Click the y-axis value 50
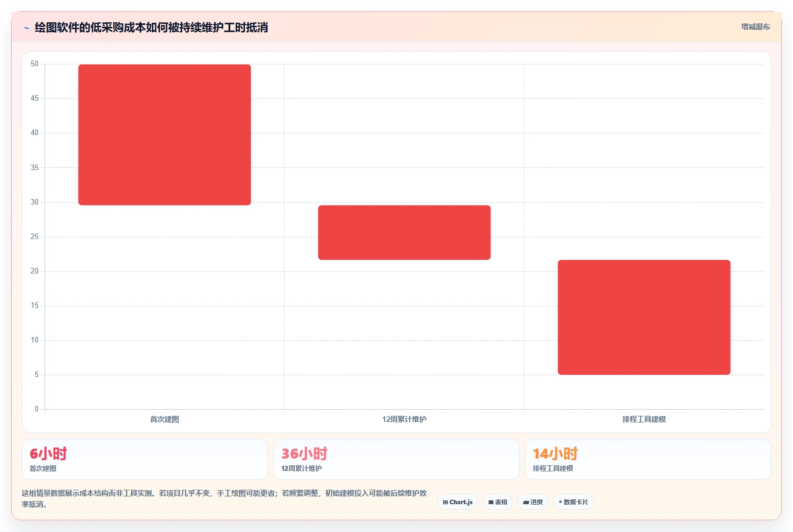The height and width of the screenshot is (532, 793). [x=34, y=64]
